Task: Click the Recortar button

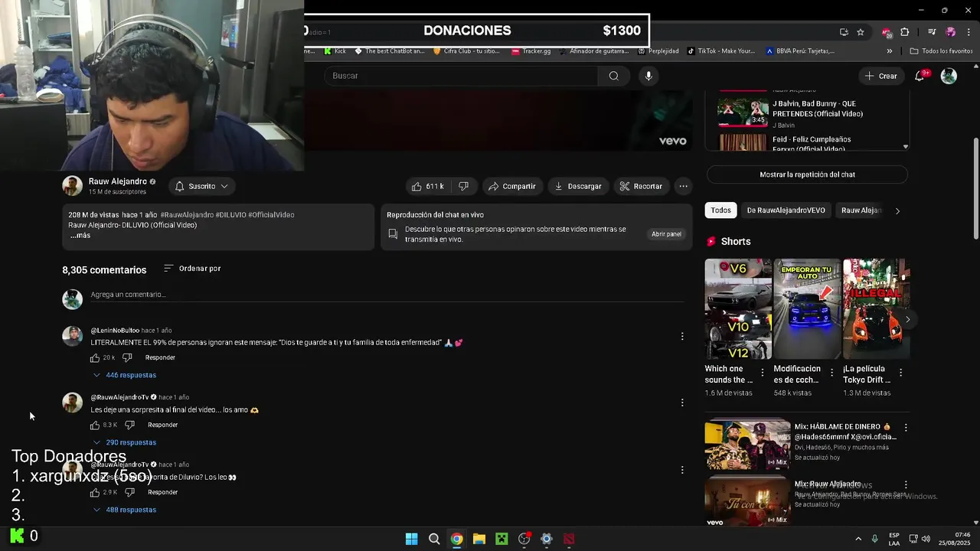Action: tap(641, 186)
